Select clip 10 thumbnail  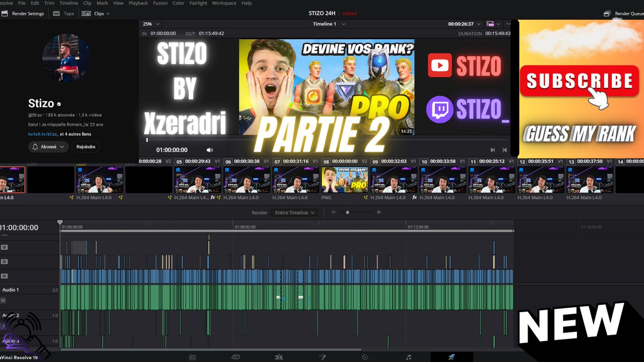[443, 180]
